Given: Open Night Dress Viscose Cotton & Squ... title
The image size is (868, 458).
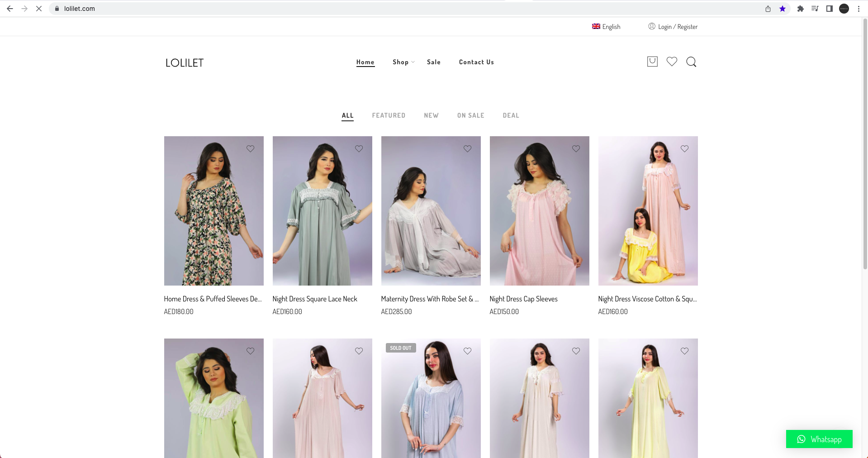Looking at the screenshot, I should coord(647,299).
